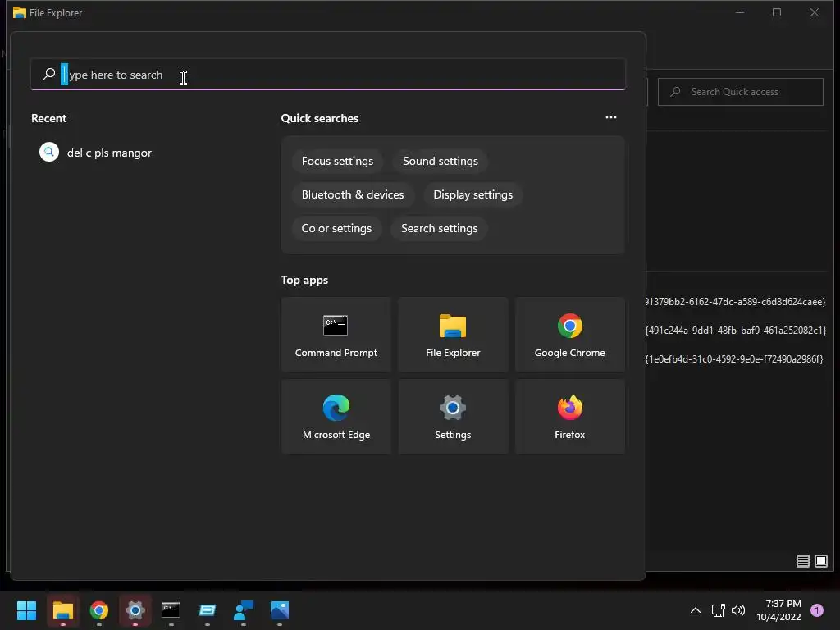Open recent search 'del c pls mangor'
Screen dimensions: 840x630
[x=96, y=153]
